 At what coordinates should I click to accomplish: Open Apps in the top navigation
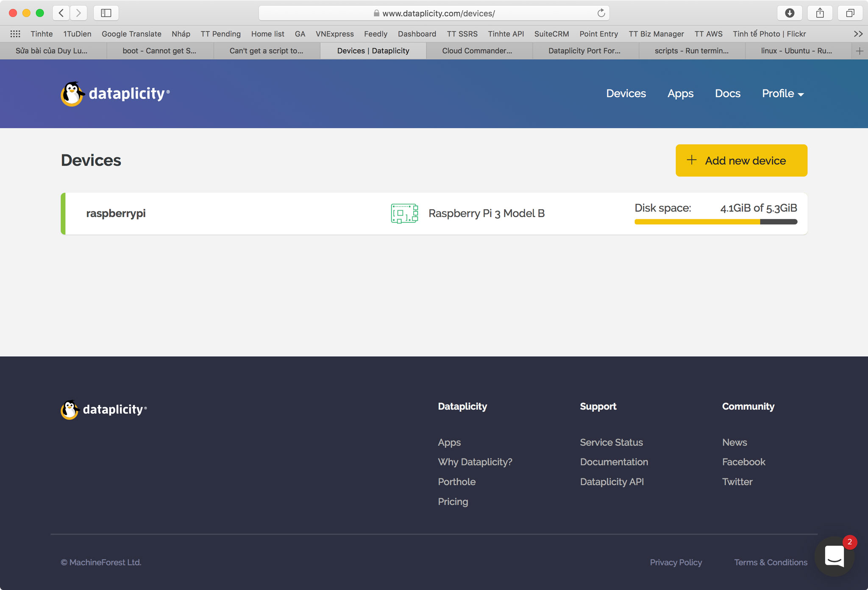[x=680, y=93]
